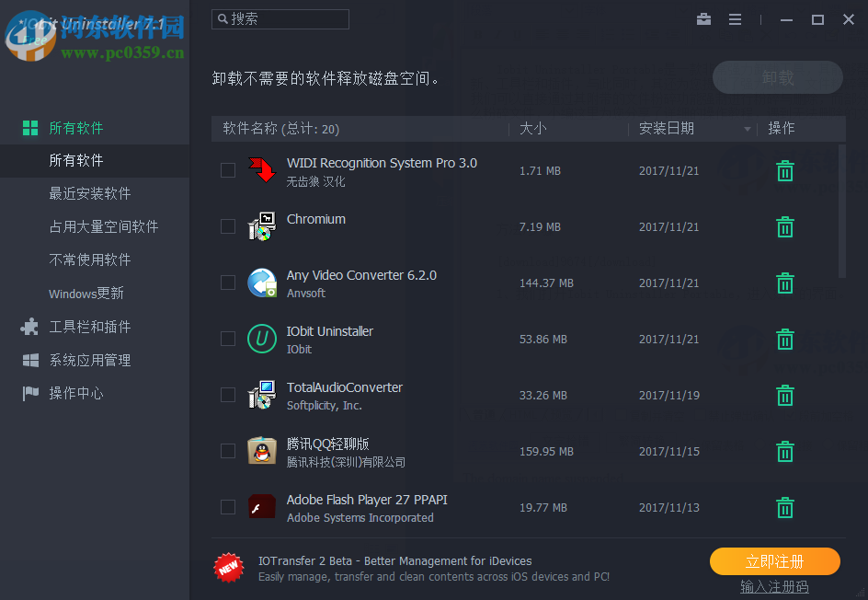Open the toolbox icon in the title bar
This screenshot has width=868, height=600.
703,18
